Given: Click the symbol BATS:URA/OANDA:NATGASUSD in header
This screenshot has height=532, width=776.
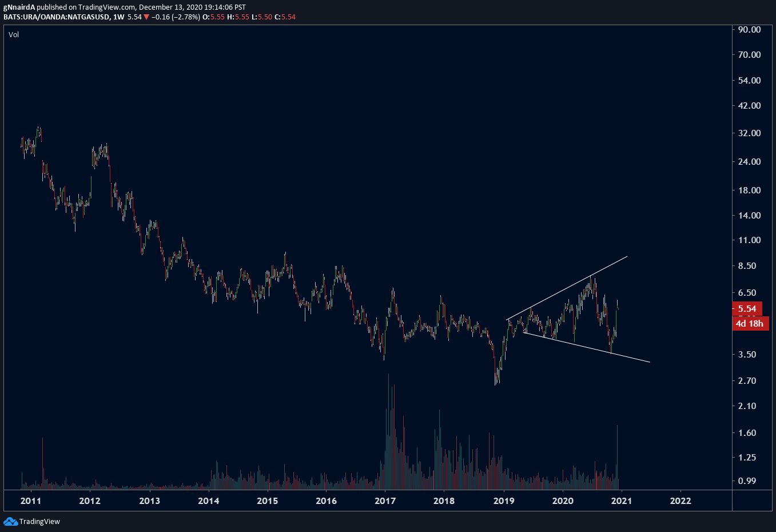Looking at the screenshot, I should pos(56,17).
